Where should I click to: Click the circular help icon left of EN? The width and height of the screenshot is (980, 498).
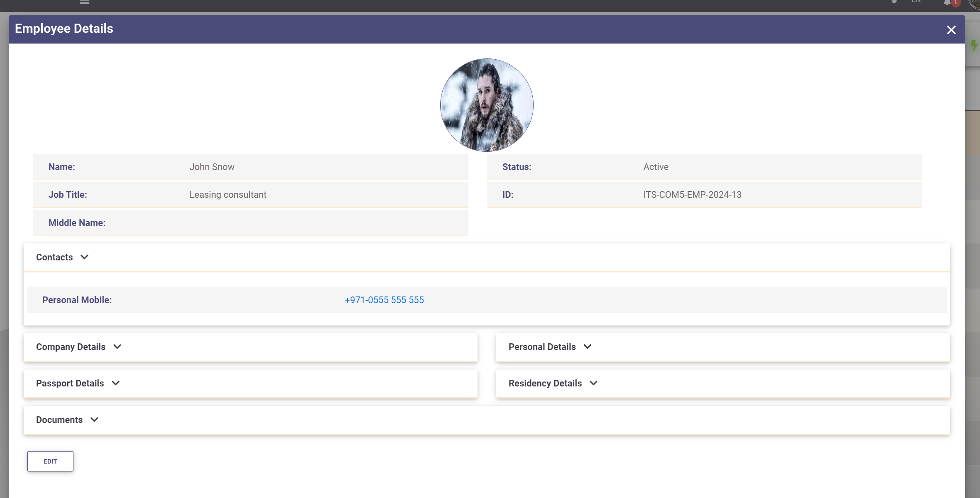click(x=894, y=2)
